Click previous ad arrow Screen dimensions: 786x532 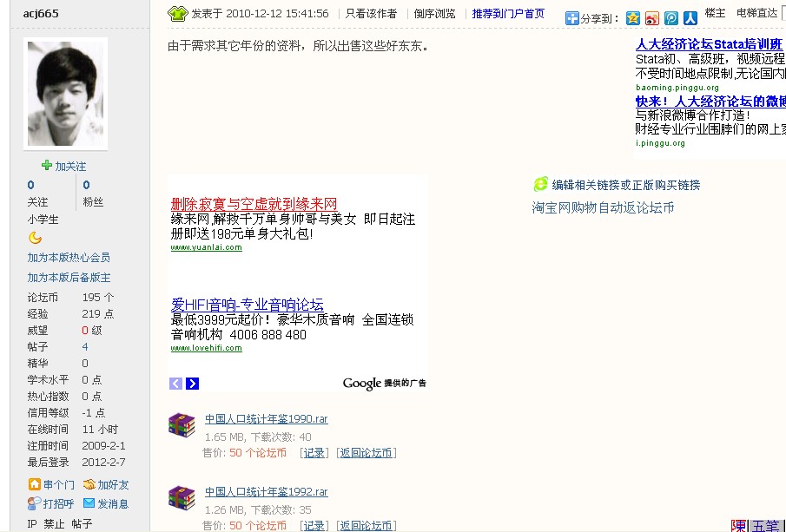pyautogui.click(x=176, y=384)
